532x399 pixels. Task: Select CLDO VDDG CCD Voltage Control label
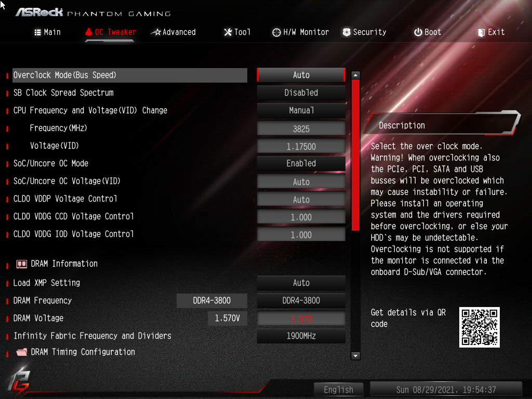[x=74, y=216]
